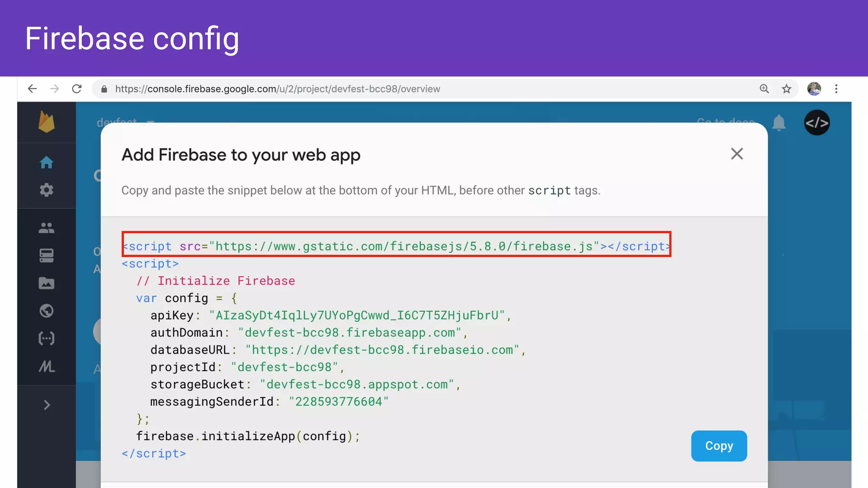868x488 pixels.
Task: Close the Add Firebase dialog
Action: 737,154
